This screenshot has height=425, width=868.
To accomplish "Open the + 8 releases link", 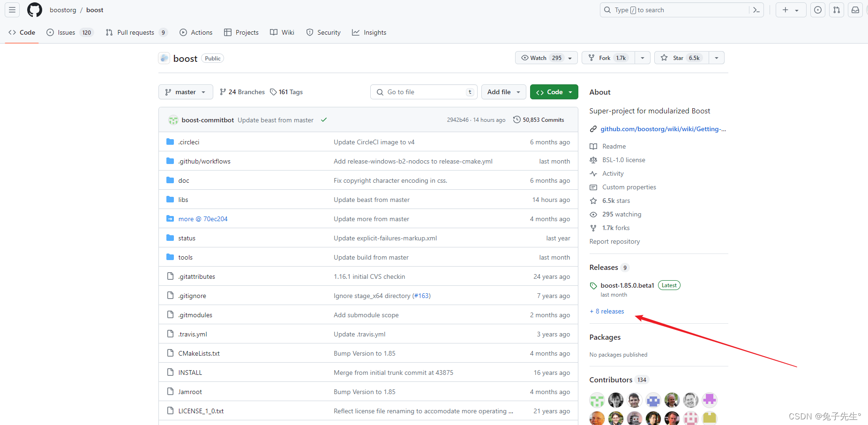I will click(607, 311).
